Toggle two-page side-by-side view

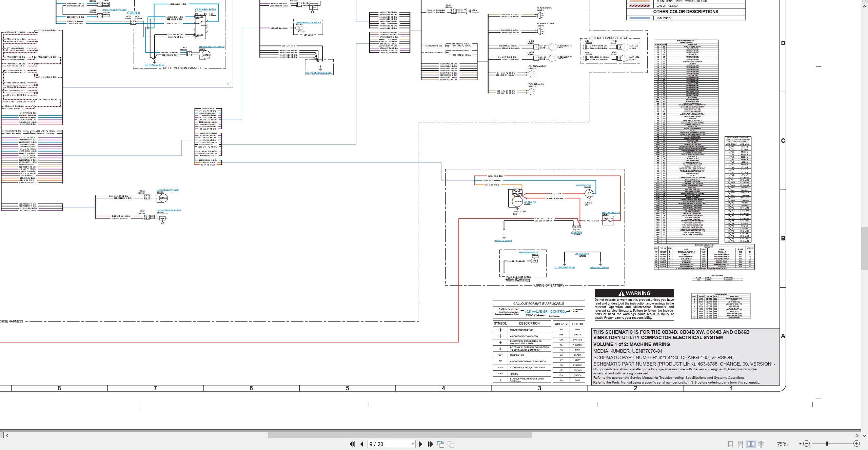pyautogui.click(x=751, y=444)
